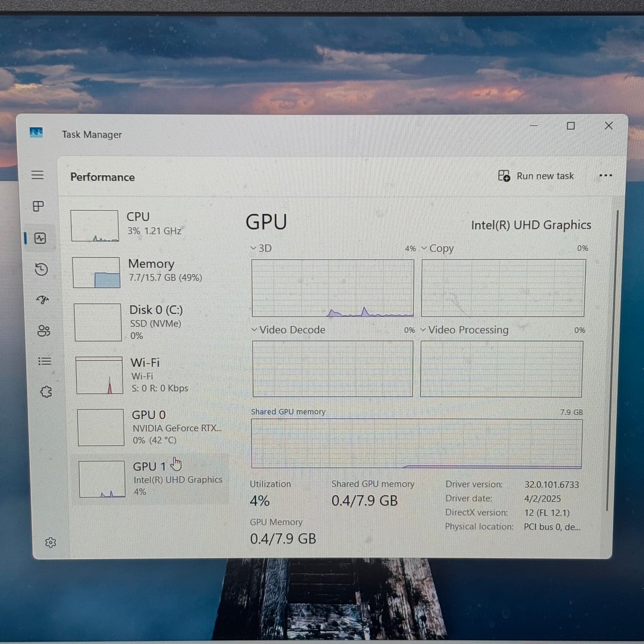Open Startup apps page icon
Image resolution: width=644 pixels, height=644 pixels.
(x=43, y=300)
